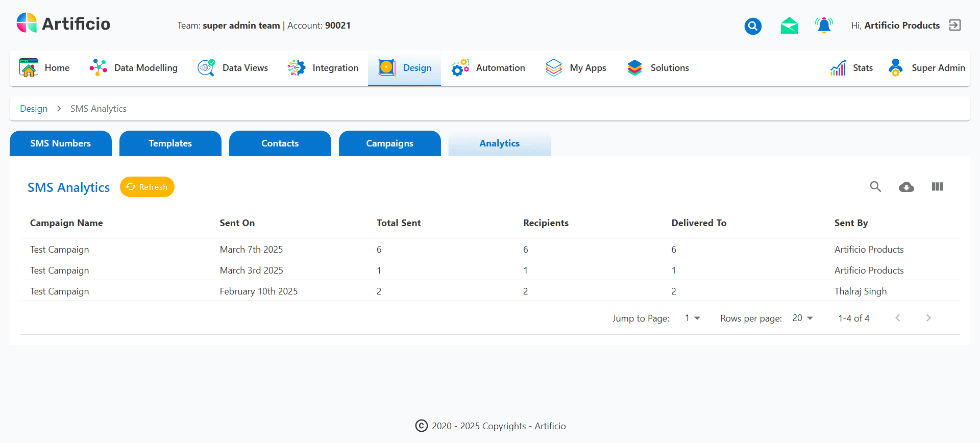980x443 pixels.
Task: Sort by Delivered To column header
Action: (699, 223)
